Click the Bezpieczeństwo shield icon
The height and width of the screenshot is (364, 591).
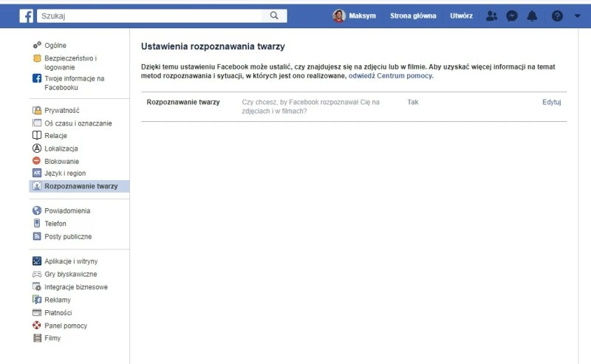click(37, 58)
